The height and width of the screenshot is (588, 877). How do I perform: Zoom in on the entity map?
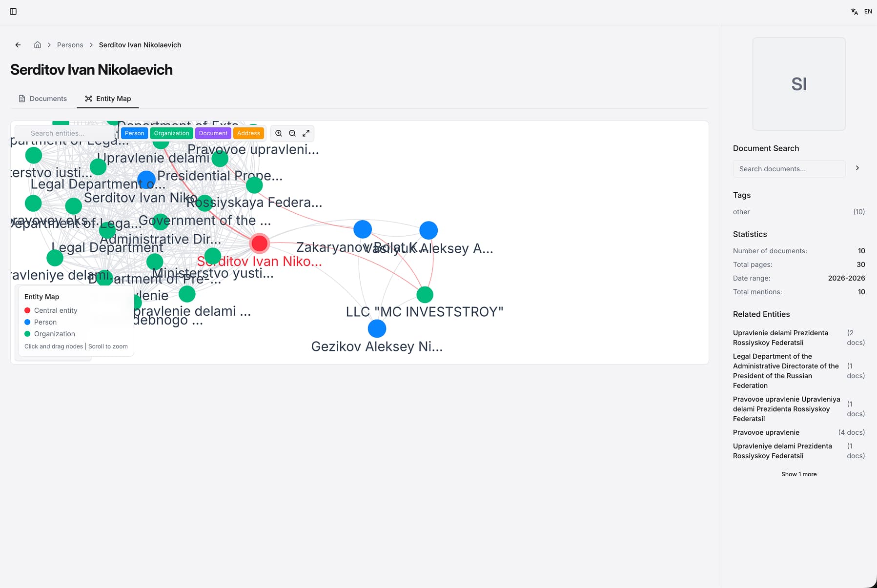pos(278,133)
